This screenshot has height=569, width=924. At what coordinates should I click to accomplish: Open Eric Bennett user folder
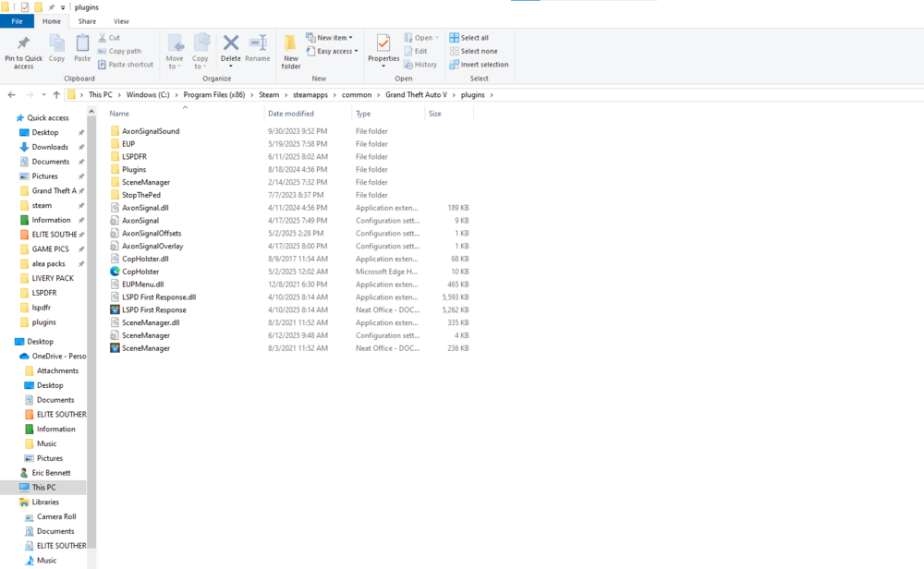point(51,473)
